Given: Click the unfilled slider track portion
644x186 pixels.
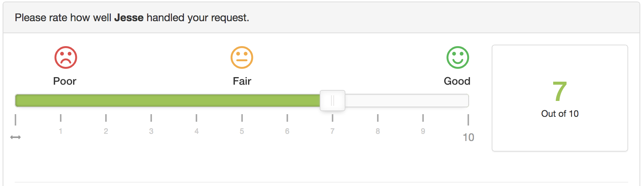Looking at the screenshot, I should point(407,101).
